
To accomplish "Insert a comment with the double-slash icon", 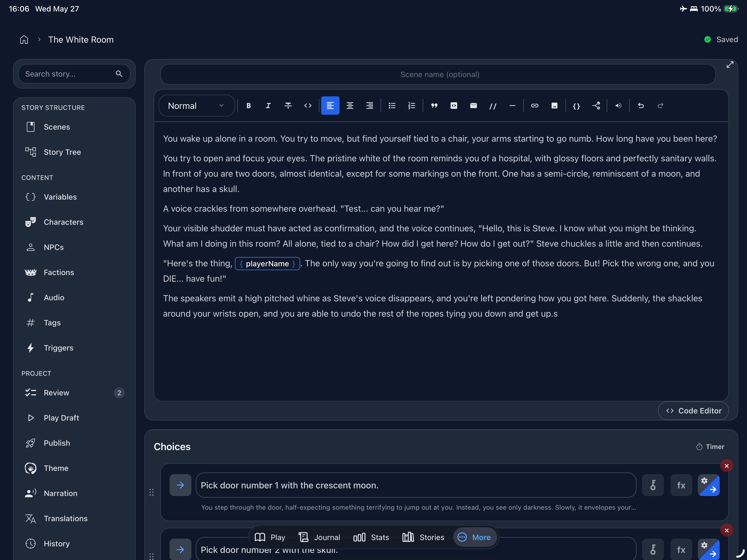I will pyautogui.click(x=493, y=106).
